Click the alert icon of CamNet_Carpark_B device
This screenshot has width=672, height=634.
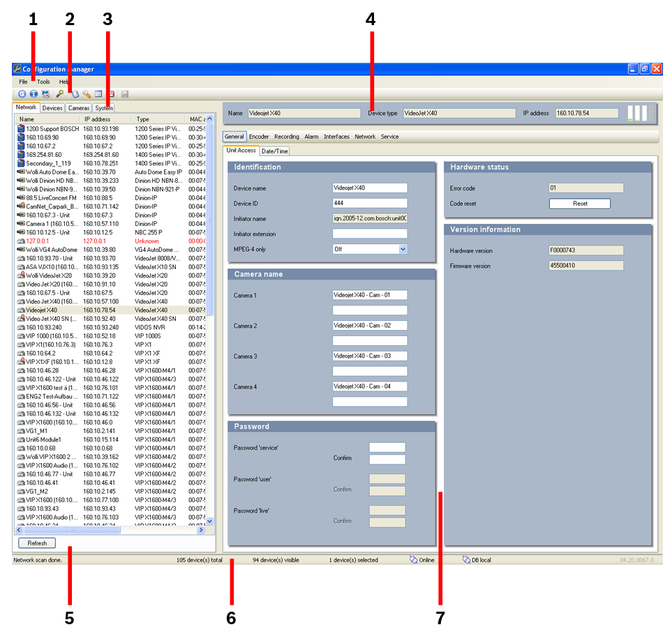point(21,206)
